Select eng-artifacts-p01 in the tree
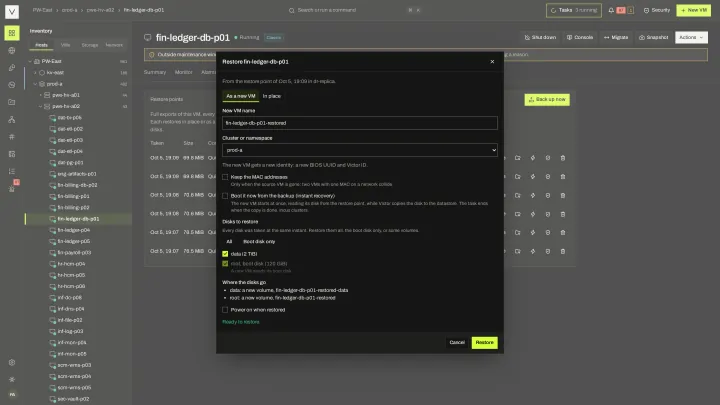 pyautogui.click(x=77, y=174)
